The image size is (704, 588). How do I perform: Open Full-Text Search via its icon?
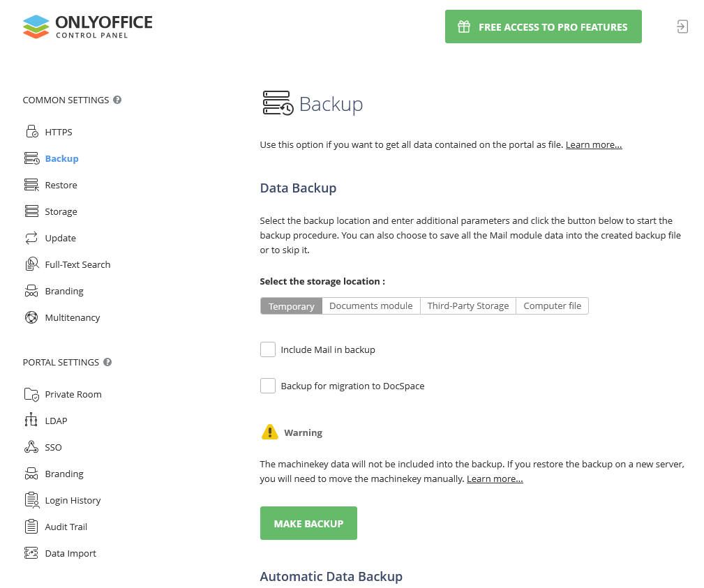[31, 264]
